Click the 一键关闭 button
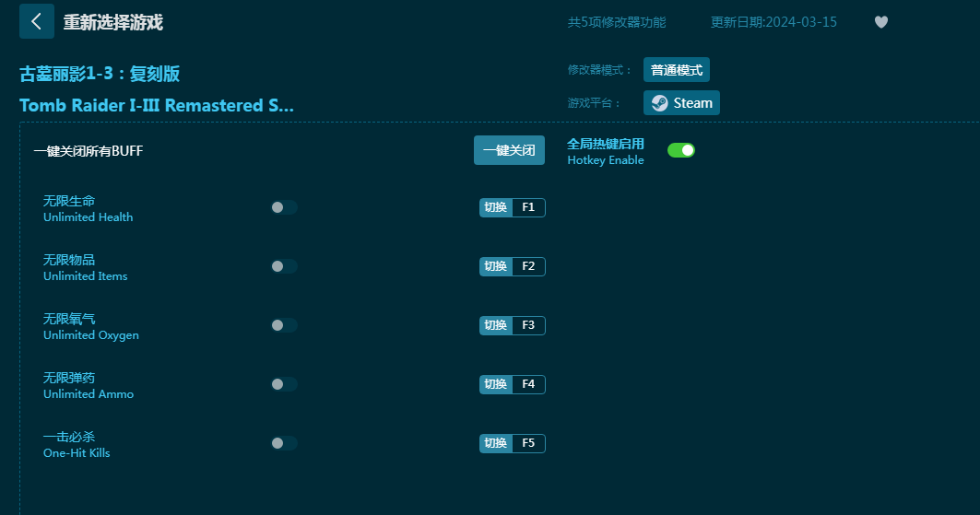The width and height of the screenshot is (980, 515). [509, 150]
